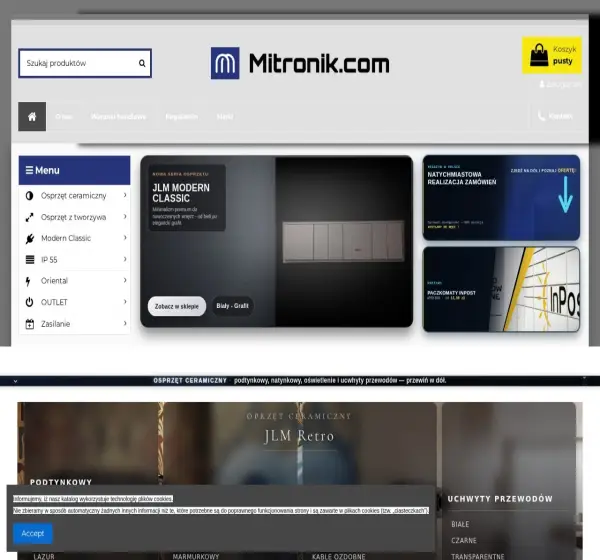Click the Zaloguj się link
This screenshot has width=600, height=560.
(561, 84)
